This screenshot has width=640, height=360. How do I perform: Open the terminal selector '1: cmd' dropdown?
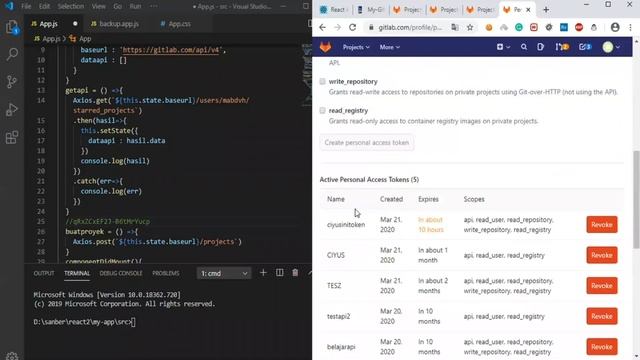pos(224,273)
